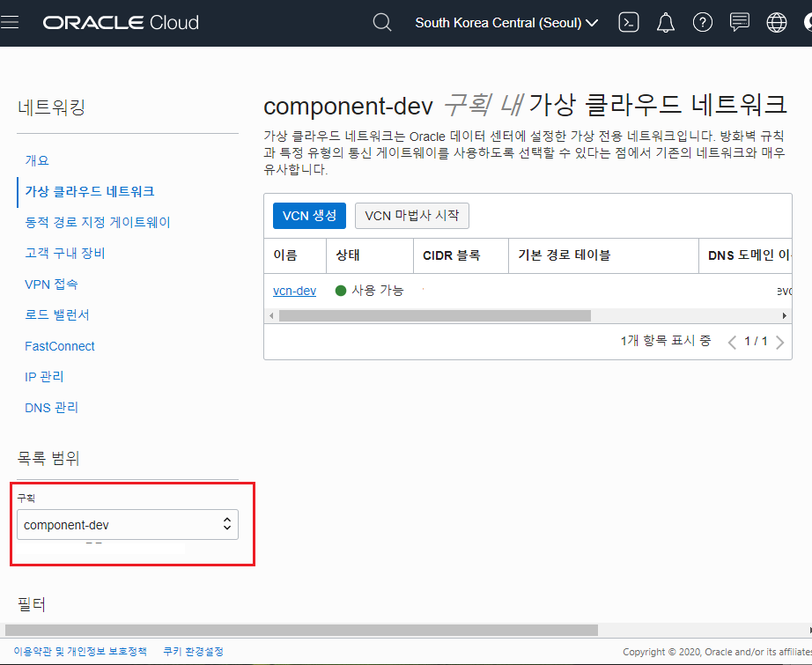Image resolution: width=812 pixels, height=665 pixels.
Task: Select 가상 클라우드 네트워크 in sidebar
Action: click(x=90, y=192)
